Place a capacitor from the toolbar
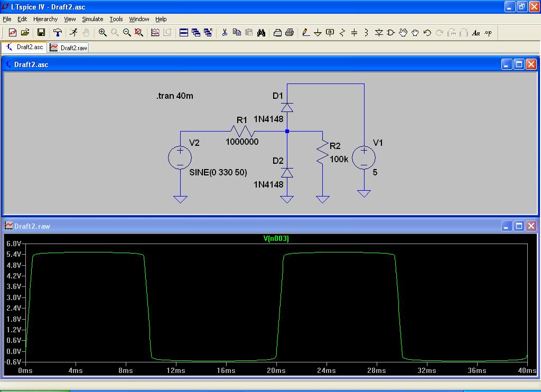 click(355, 32)
